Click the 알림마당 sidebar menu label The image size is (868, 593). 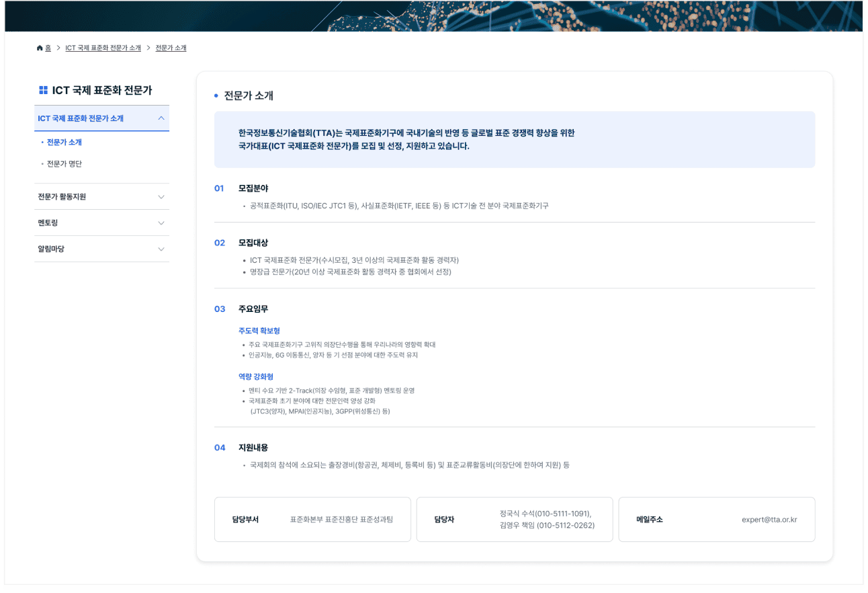[x=51, y=249]
